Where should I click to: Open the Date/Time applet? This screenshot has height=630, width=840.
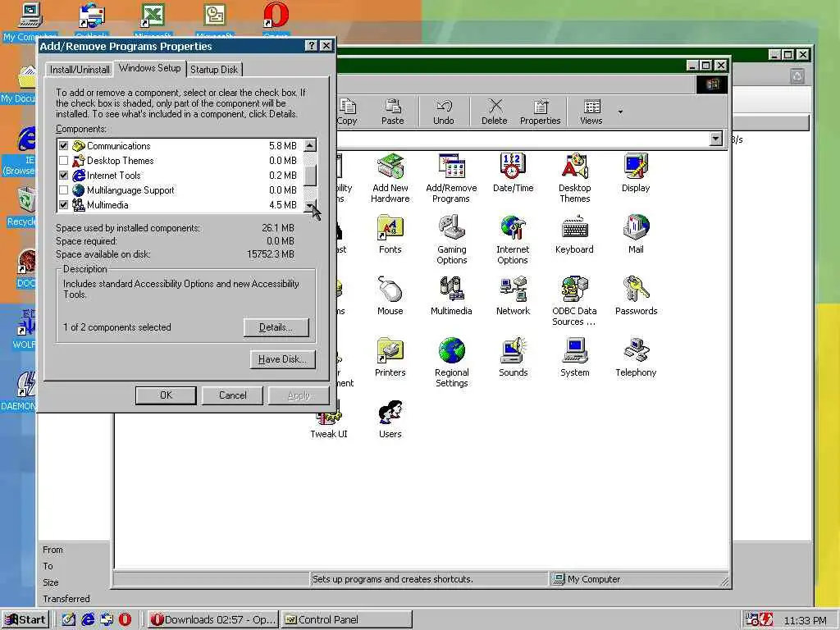coord(513,173)
